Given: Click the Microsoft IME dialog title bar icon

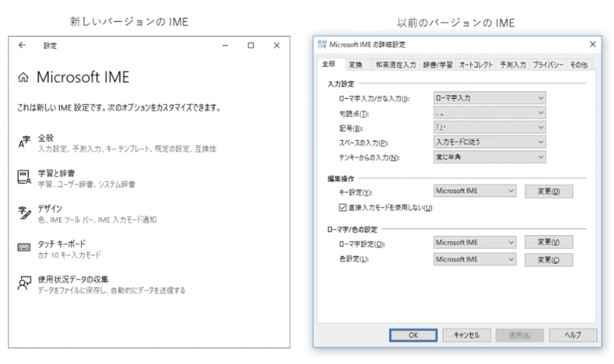Looking at the screenshot, I should click(321, 44).
